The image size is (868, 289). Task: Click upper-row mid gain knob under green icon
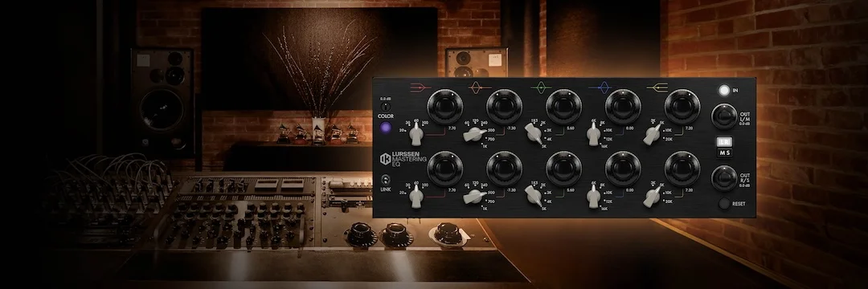point(563,107)
